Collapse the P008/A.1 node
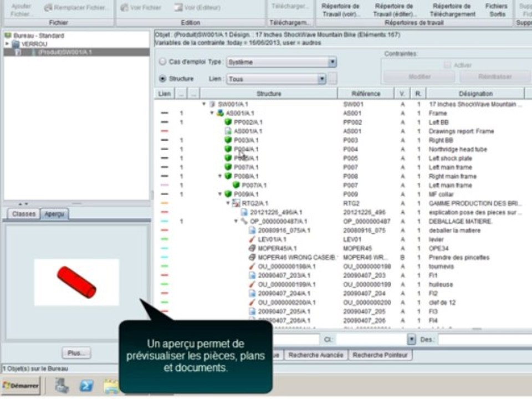532x399 pixels. point(220,176)
